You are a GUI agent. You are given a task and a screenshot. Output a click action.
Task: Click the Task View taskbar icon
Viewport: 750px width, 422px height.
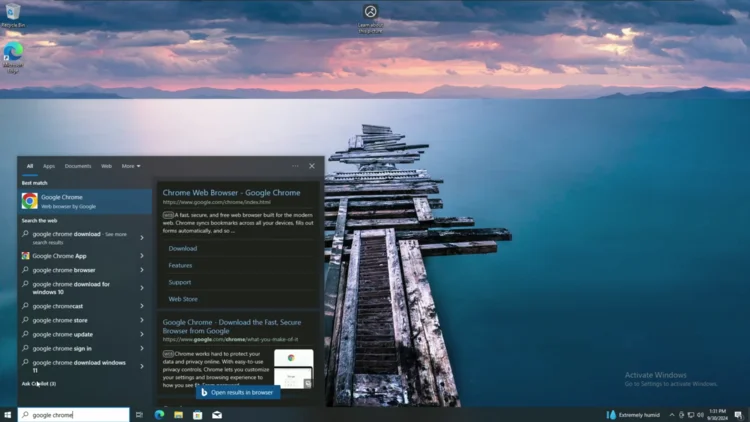point(139,415)
